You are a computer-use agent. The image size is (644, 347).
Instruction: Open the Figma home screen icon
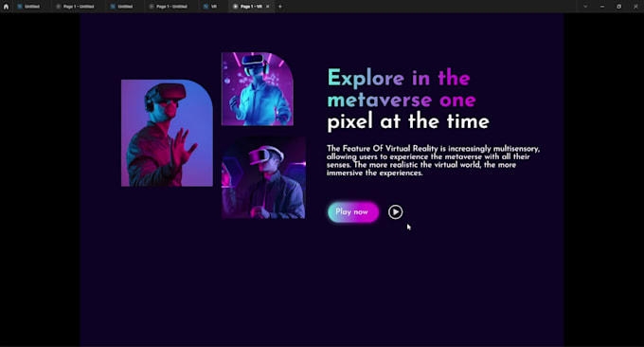click(x=6, y=7)
